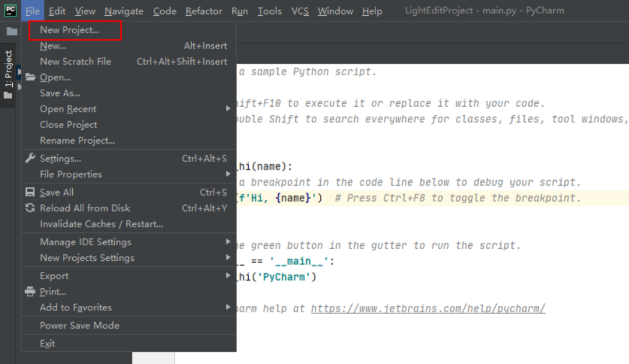
Task: Select Save All menu entry
Action: [x=129, y=192]
